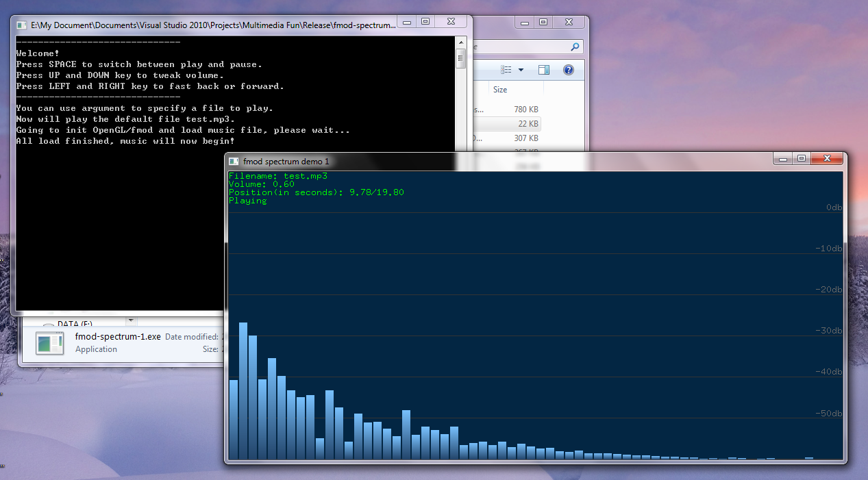Click the console window's scrollbar thumb
The image size is (868, 480).
coord(461,58)
